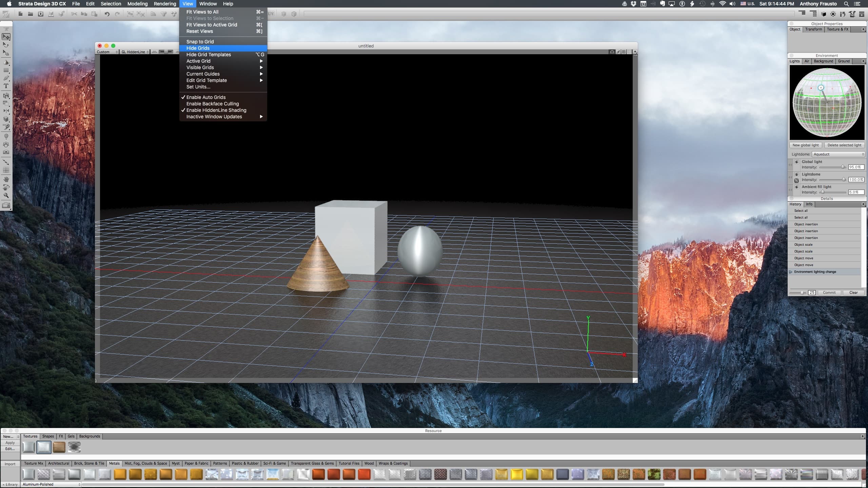Viewport: 868px width, 488px height.
Task: Select the Text tool in toolbox
Action: click(6, 86)
